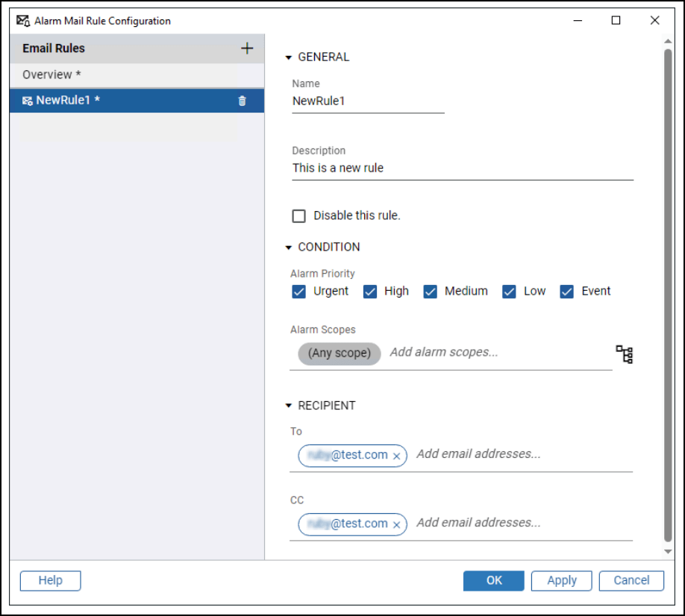
Task: Open the Overview item in Email Rules
Action: coord(52,75)
